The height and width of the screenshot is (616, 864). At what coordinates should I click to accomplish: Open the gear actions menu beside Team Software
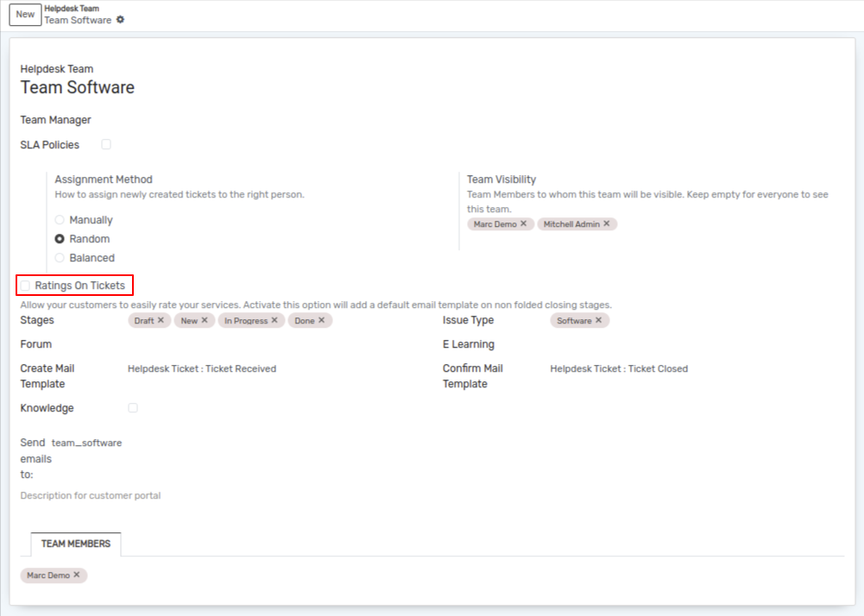click(x=120, y=20)
